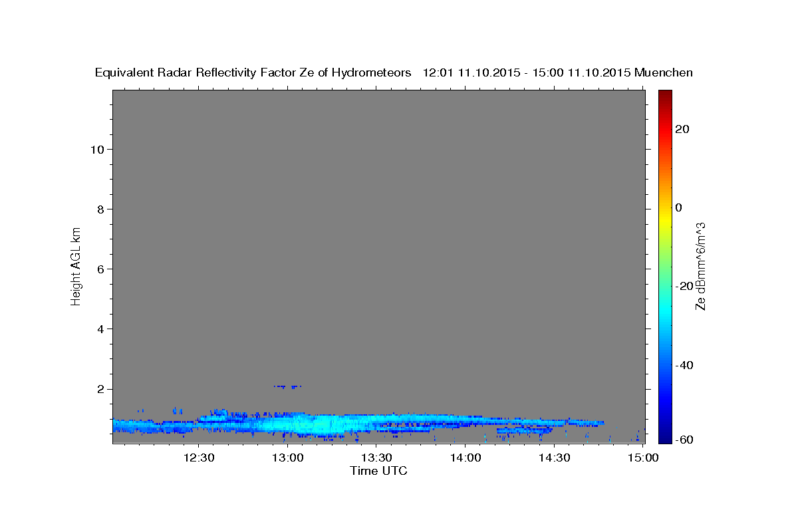The image size is (798, 532).
Task: Click the height tick label 10
Action: click(96, 149)
